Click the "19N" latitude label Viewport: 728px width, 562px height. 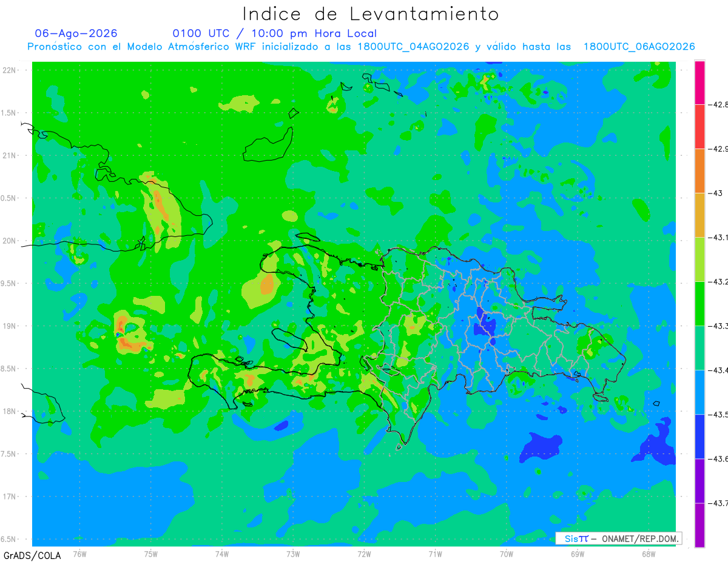click(10, 326)
